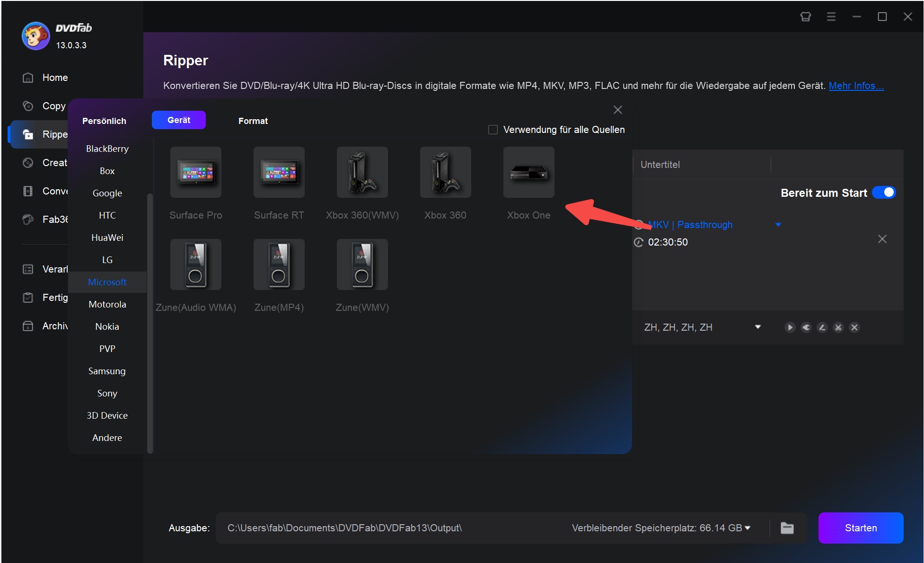The image size is (924, 563).
Task: Select HTC in the brand list
Action: pos(107,215)
